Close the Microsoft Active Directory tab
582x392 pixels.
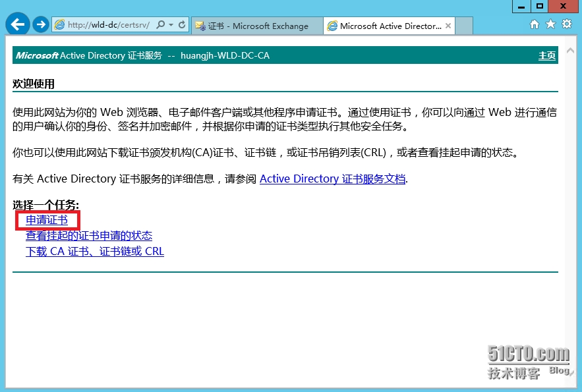point(448,26)
